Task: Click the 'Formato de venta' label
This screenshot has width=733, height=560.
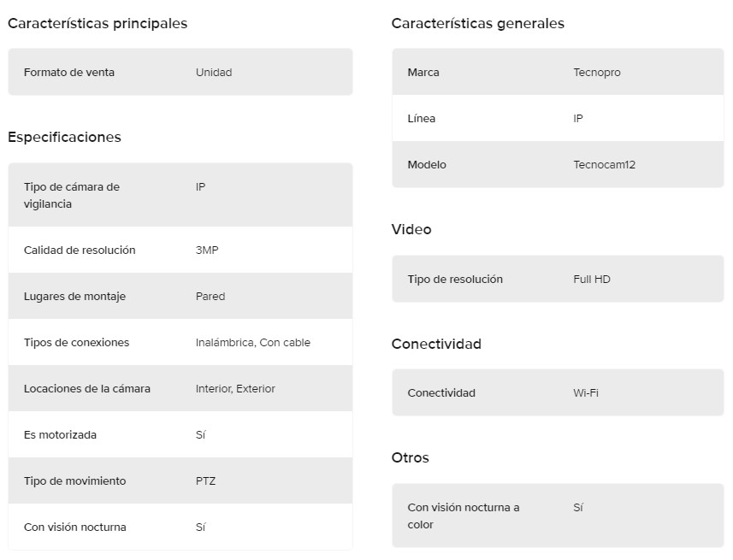Action: click(x=69, y=73)
